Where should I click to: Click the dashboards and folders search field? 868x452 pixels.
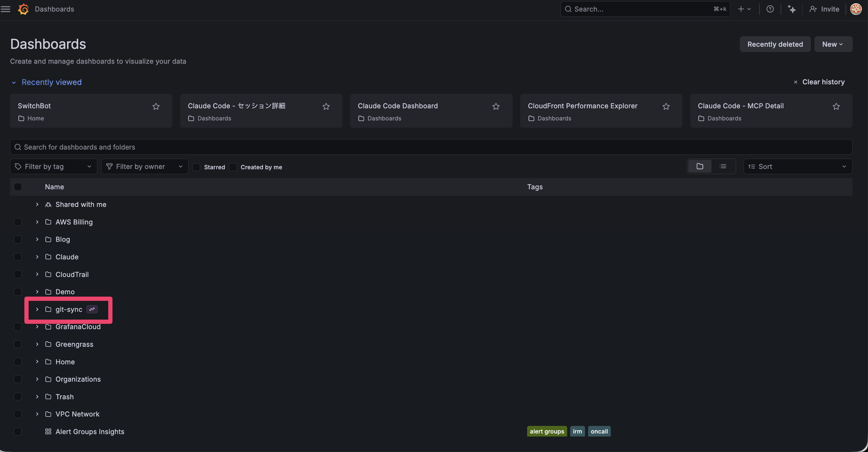point(431,147)
